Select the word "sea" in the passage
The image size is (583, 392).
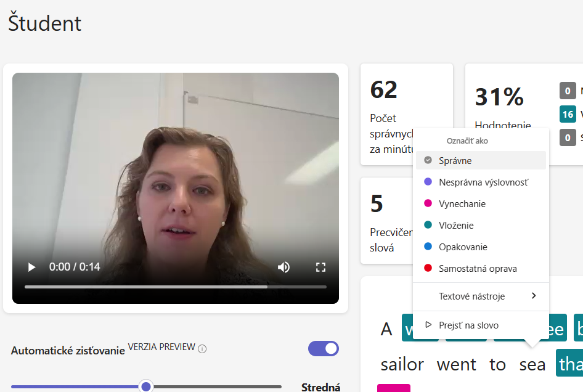click(x=532, y=364)
